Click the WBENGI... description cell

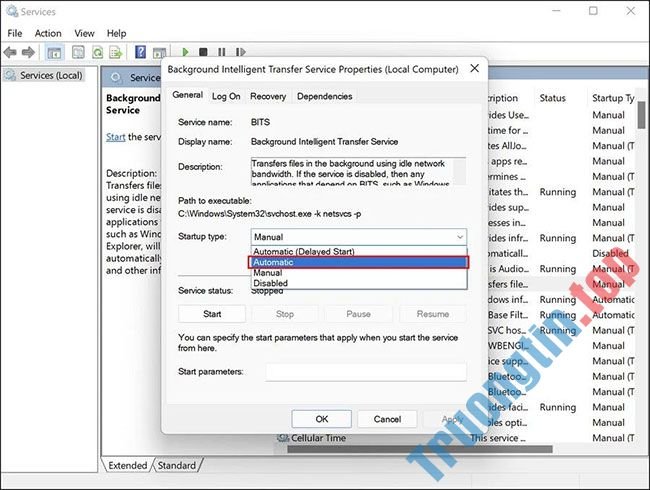pos(508,346)
